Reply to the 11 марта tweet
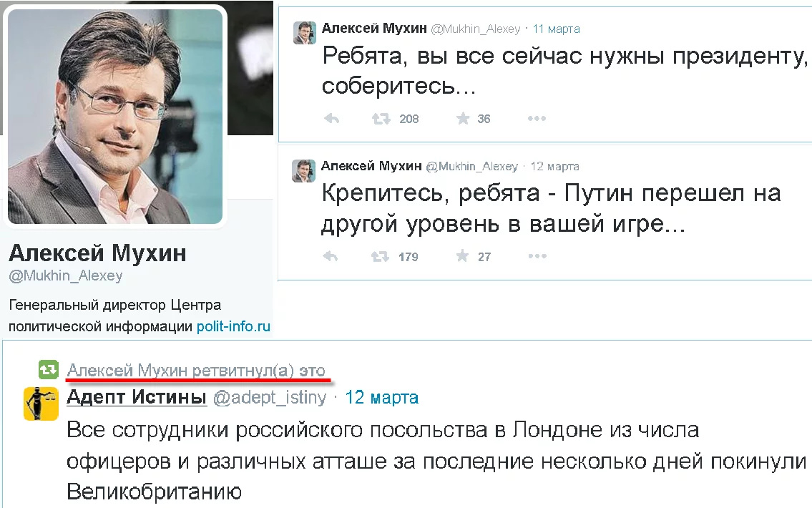 331,119
